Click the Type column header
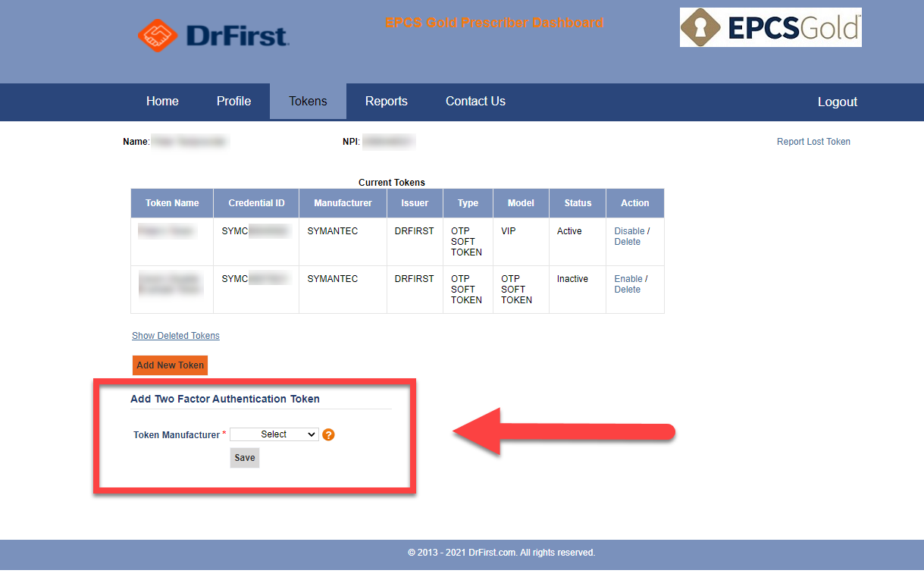 (468, 203)
